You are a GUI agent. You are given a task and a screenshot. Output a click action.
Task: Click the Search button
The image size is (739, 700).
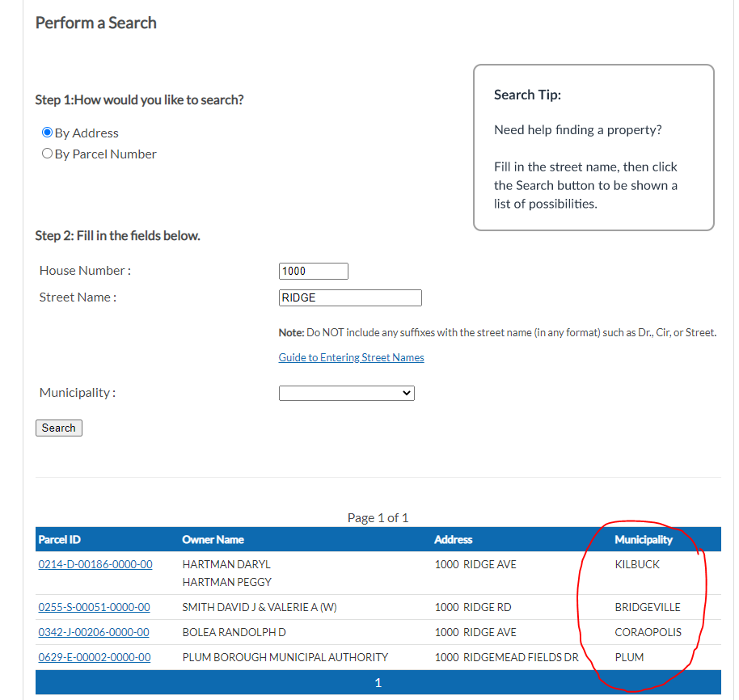pyautogui.click(x=58, y=428)
